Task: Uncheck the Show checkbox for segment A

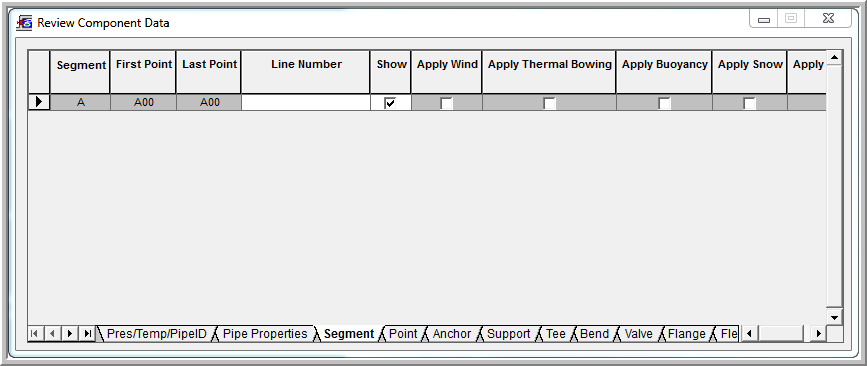Action: pos(390,103)
